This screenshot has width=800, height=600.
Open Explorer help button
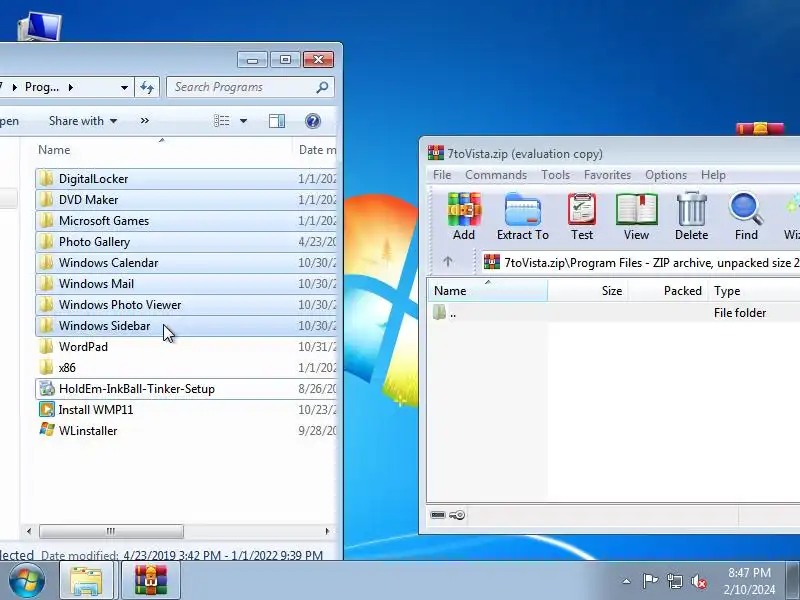[313, 121]
